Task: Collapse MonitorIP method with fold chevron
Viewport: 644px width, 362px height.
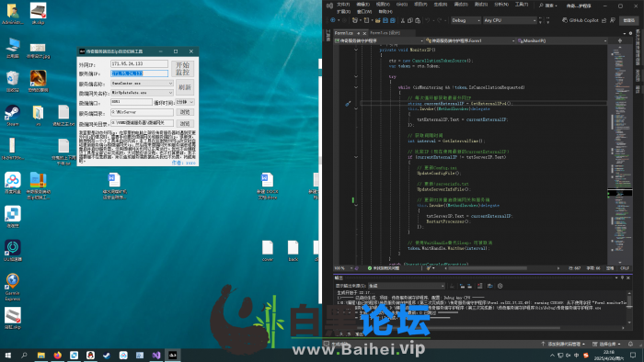Action: coord(356,50)
